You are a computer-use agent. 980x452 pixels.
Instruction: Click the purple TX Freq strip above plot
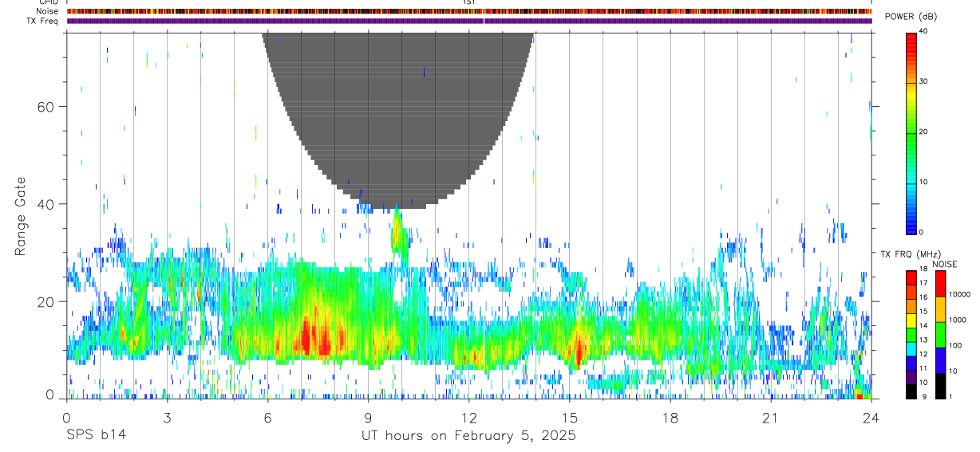pos(469,21)
